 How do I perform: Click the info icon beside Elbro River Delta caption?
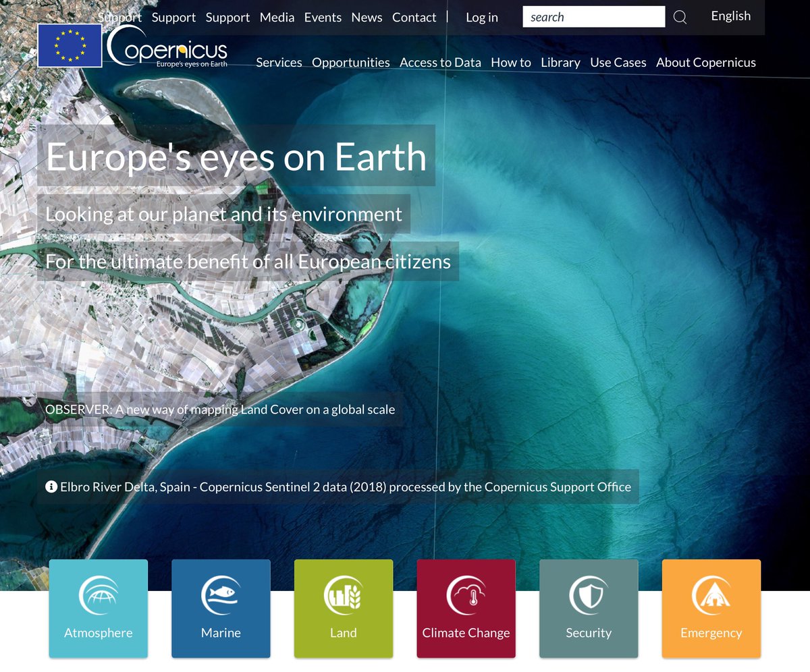[51, 486]
